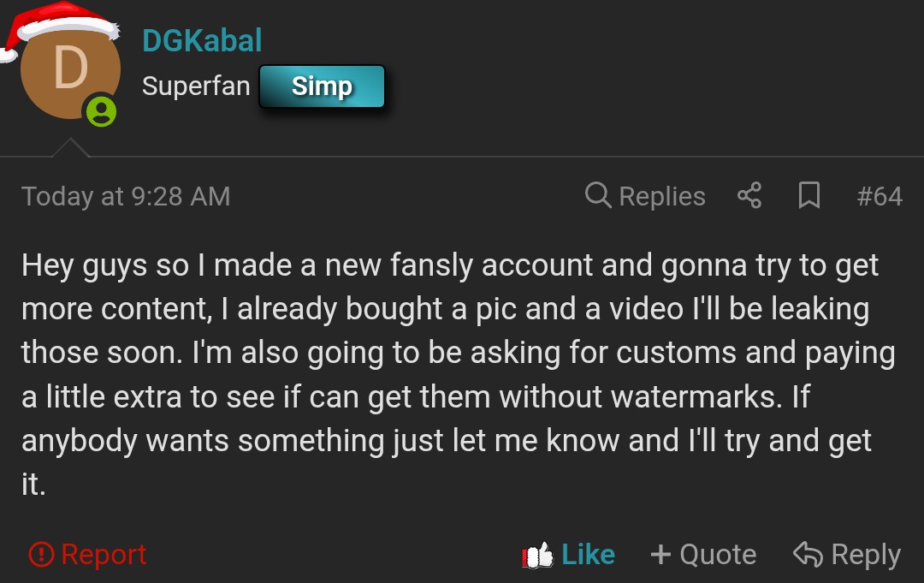Click the red Report warning icon
This screenshot has height=583, width=924.
pyautogui.click(x=41, y=555)
